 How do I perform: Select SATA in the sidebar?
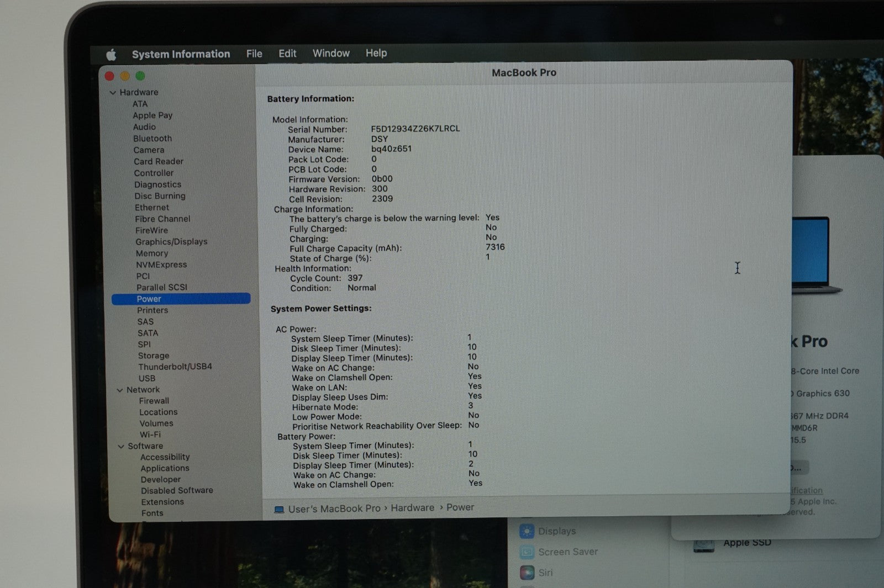[x=148, y=333]
